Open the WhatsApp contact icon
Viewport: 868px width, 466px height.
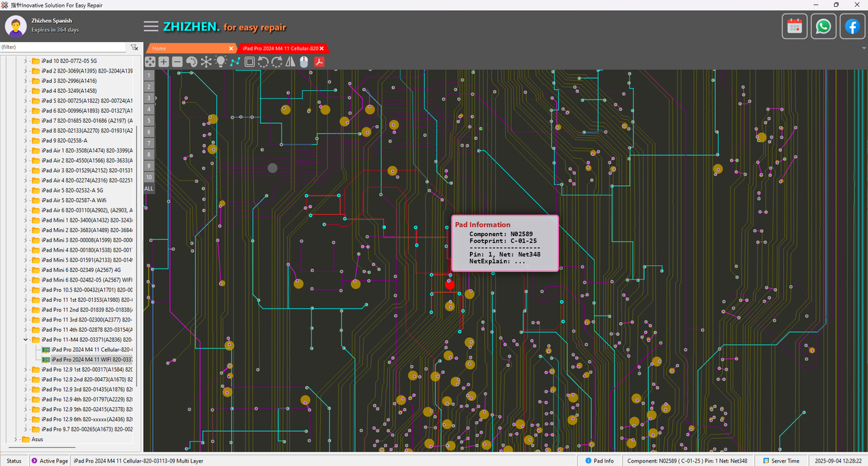click(x=823, y=26)
